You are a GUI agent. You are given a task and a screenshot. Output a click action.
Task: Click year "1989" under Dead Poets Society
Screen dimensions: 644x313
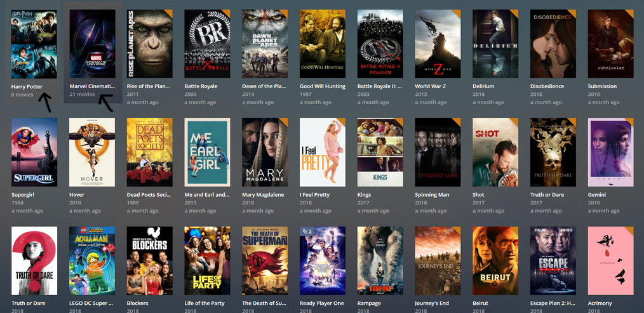coord(133,203)
